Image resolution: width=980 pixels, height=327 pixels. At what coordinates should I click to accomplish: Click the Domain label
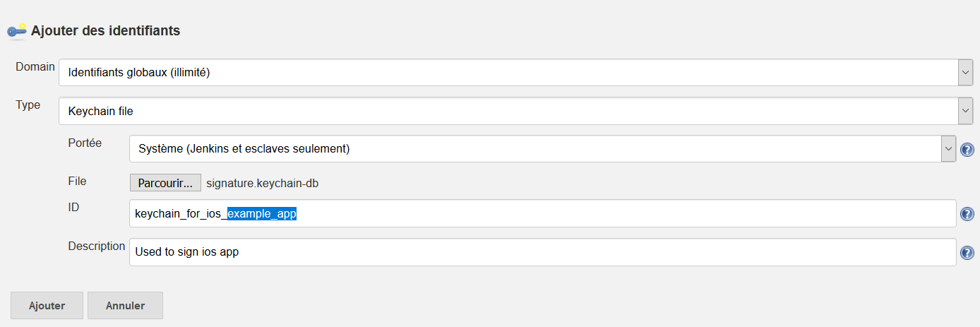tap(35, 66)
